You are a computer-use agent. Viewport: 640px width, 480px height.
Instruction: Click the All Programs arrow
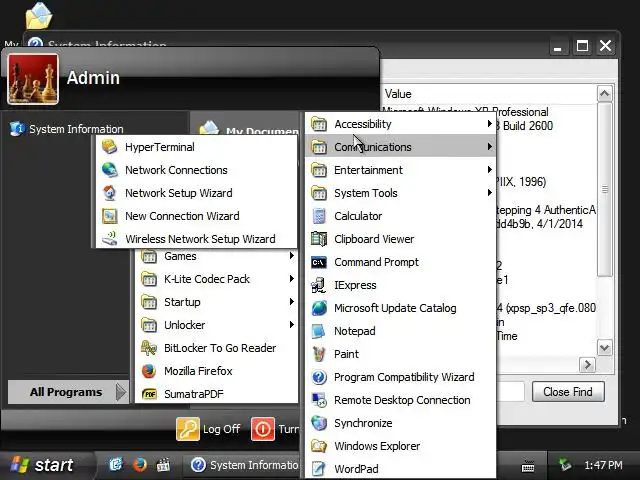coord(121,392)
